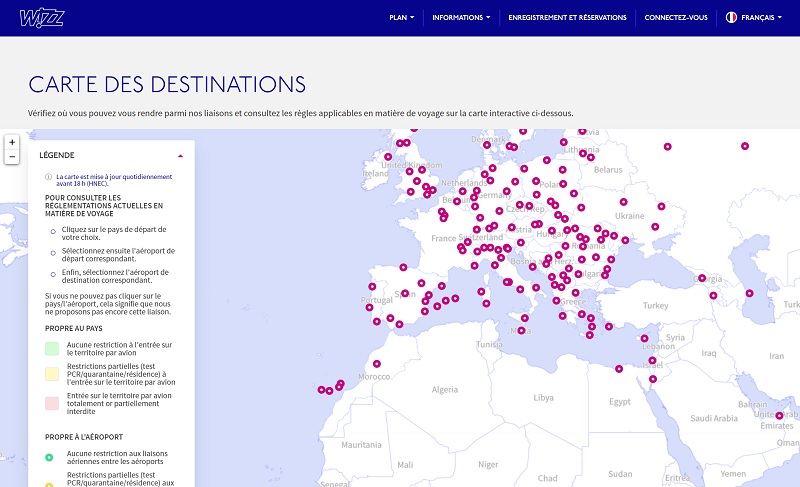The image size is (800, 487).
Task: Click the yellow partial restrictions swatch
Action: click(52, 372)
